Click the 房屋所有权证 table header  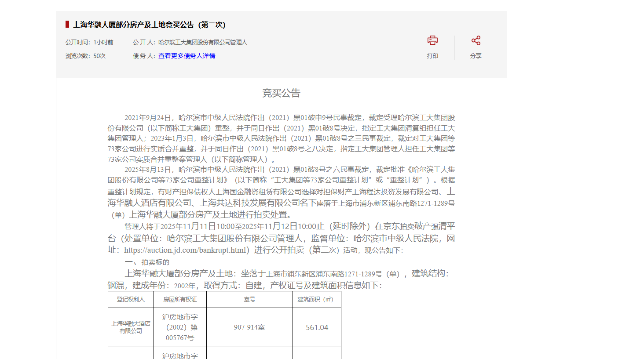pos(180,299)
